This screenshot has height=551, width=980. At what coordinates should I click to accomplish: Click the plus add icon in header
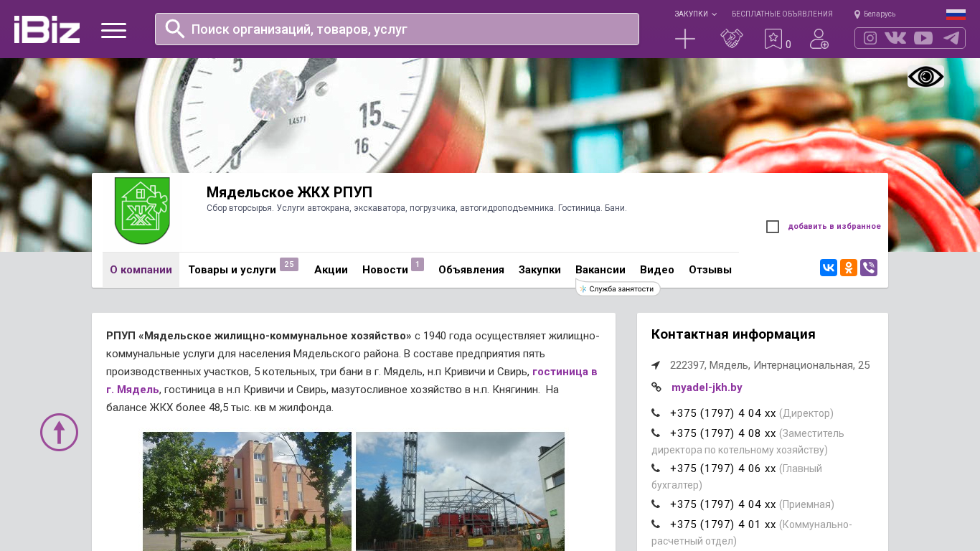685,39
